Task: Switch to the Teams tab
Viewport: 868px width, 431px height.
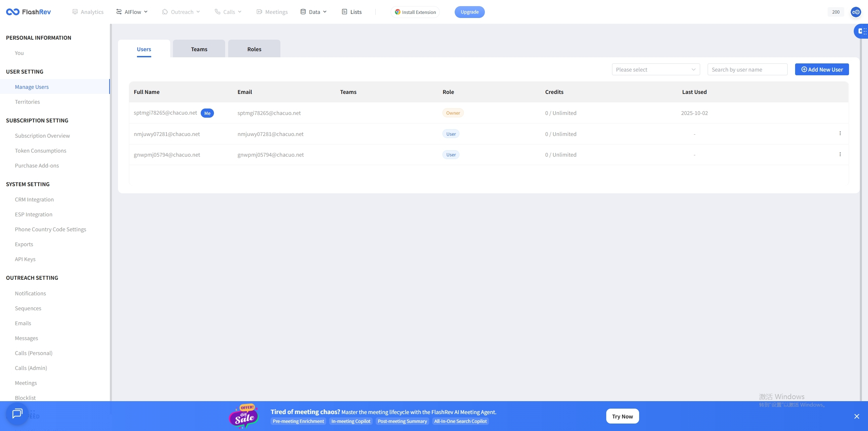Action: click(x=199, y=49)
